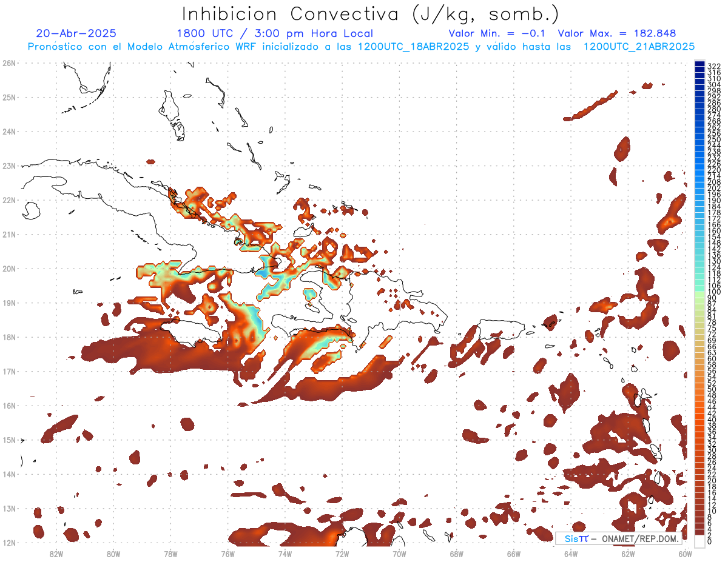
Task: Click the legend value "0" at colorbar bottom
Action: (x=710, y=541)
